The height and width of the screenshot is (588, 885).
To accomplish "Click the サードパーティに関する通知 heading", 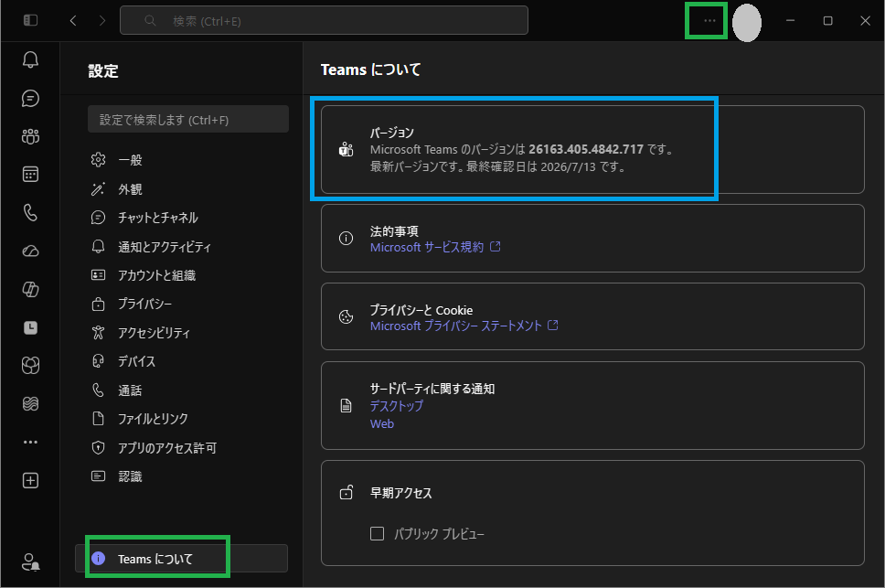I will (432, 389).
